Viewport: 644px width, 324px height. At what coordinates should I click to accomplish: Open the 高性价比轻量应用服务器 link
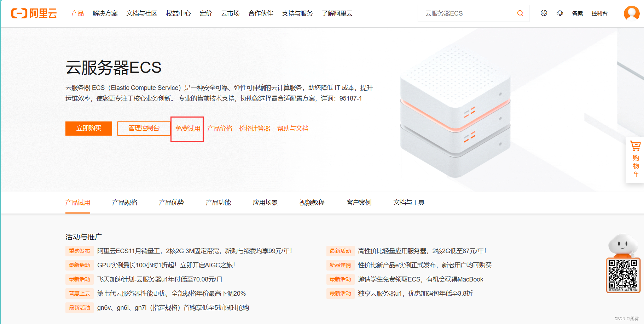click(422, 251)
